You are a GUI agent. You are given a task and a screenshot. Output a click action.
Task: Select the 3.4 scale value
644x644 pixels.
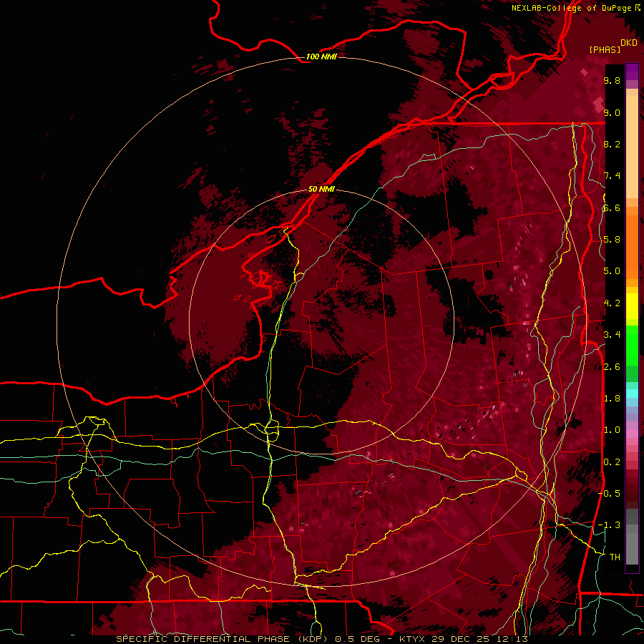pos(612,335)
